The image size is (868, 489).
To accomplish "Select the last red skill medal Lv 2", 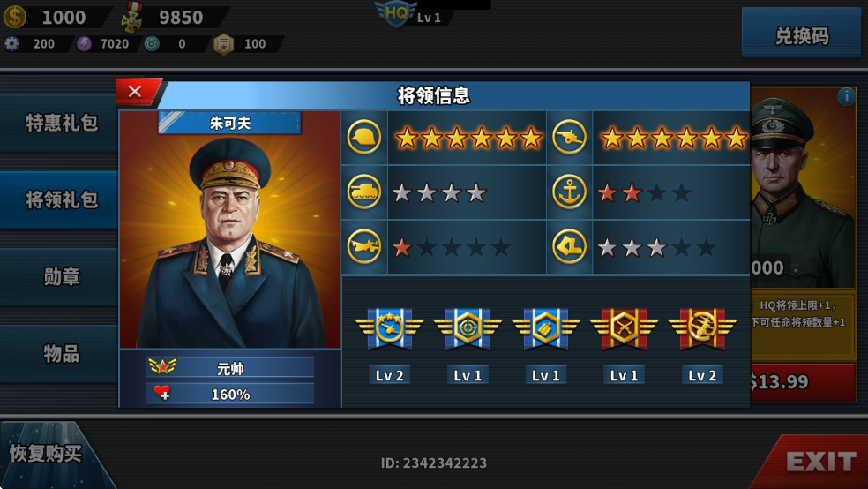I will (x=702, y=329).
